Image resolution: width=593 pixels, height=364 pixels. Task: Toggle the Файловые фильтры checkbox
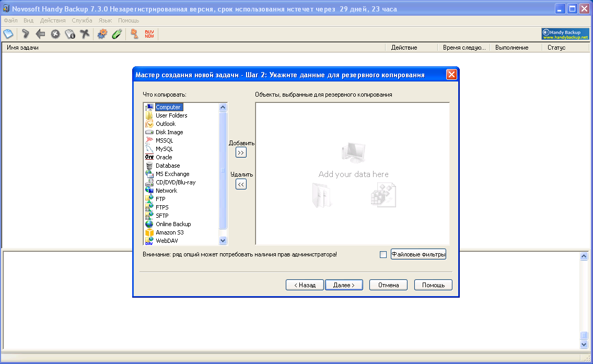pyautogui.click(x=383, y=254)
